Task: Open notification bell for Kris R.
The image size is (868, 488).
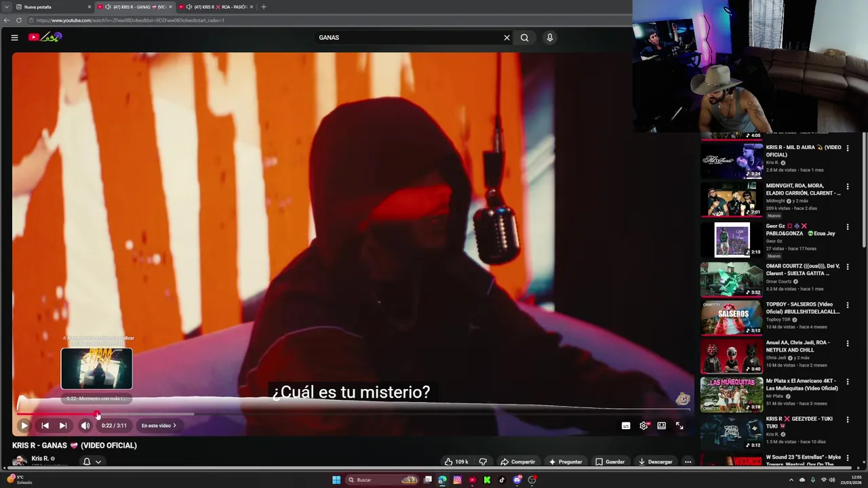Action: coord(87,462)
